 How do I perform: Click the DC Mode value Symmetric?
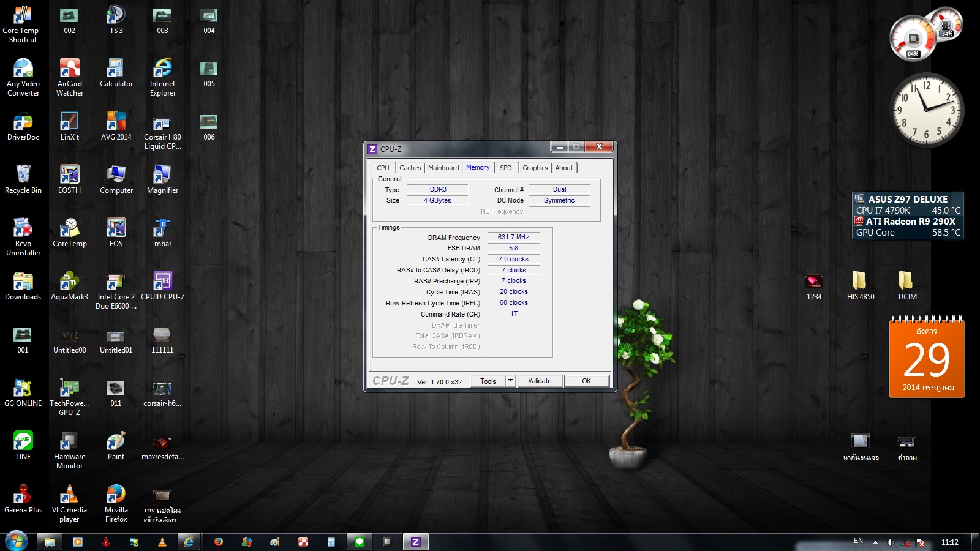coord(559,200)
